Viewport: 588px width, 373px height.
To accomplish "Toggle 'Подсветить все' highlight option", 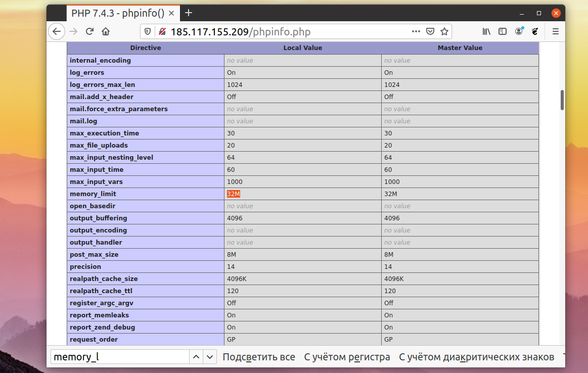I will (x=259, y=357).
